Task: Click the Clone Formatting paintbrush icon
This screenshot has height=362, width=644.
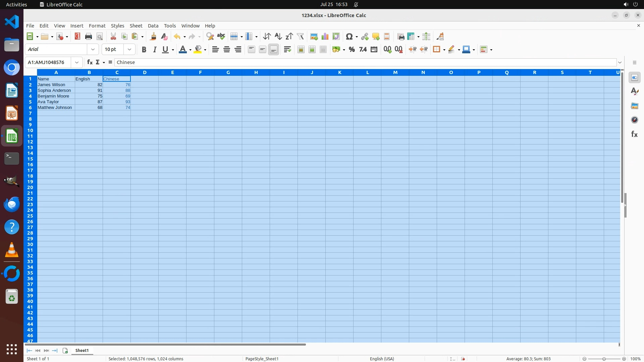Action: (x=153, y=37)
